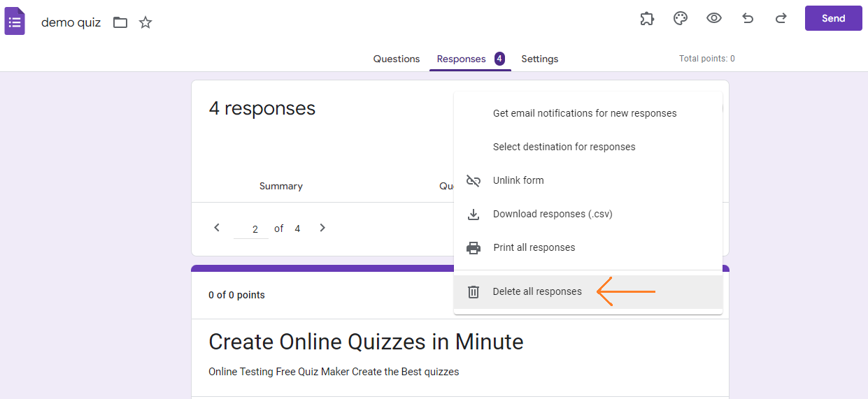Choose Select destination for responses

point(564,147)
